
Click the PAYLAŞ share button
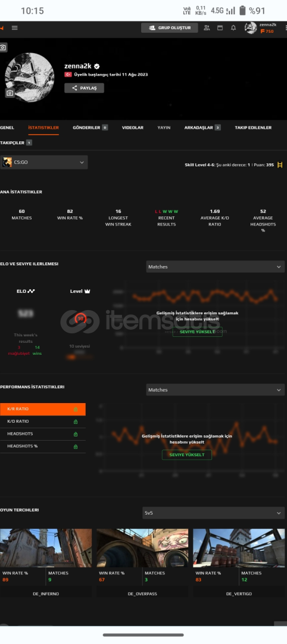click(84, 88)
